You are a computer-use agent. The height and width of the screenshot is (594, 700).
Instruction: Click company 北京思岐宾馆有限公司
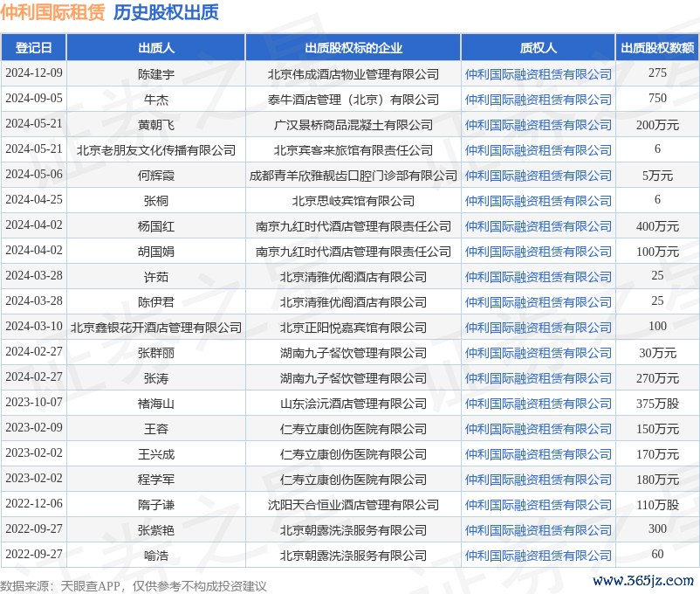(x=353, y=201)
